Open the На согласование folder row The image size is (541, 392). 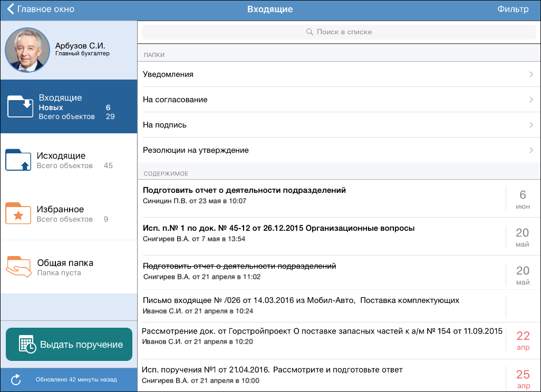[x=339, y=100]
